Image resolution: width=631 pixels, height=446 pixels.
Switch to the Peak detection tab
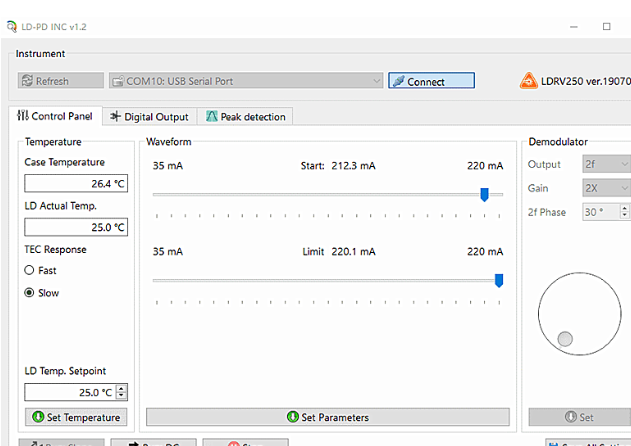(x=245, y=117)
